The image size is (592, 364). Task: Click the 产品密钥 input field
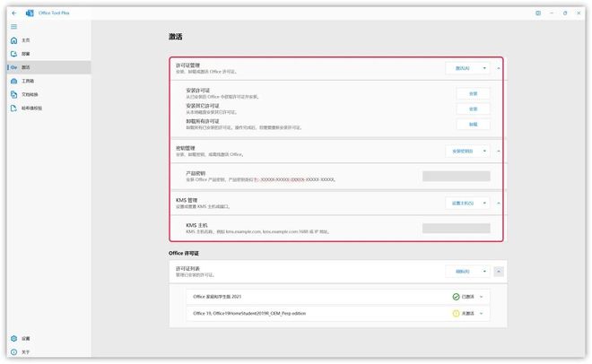[456, 177]
